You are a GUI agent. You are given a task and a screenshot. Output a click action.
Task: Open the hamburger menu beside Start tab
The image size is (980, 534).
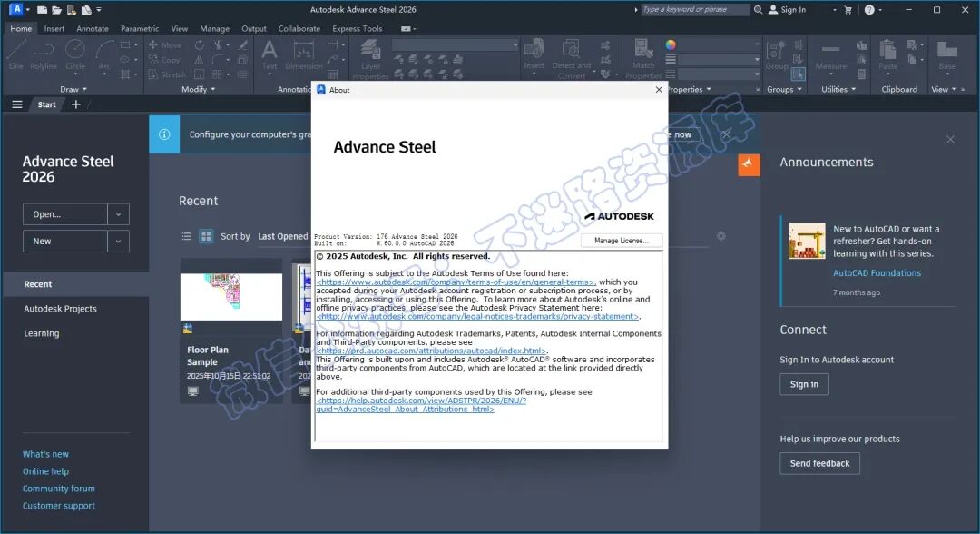click(x=17, y=104)
